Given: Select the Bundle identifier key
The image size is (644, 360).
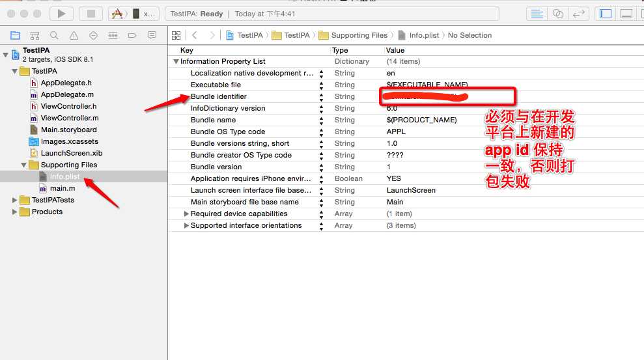Looking at the screenshot, I should click(x=219, y=96).
